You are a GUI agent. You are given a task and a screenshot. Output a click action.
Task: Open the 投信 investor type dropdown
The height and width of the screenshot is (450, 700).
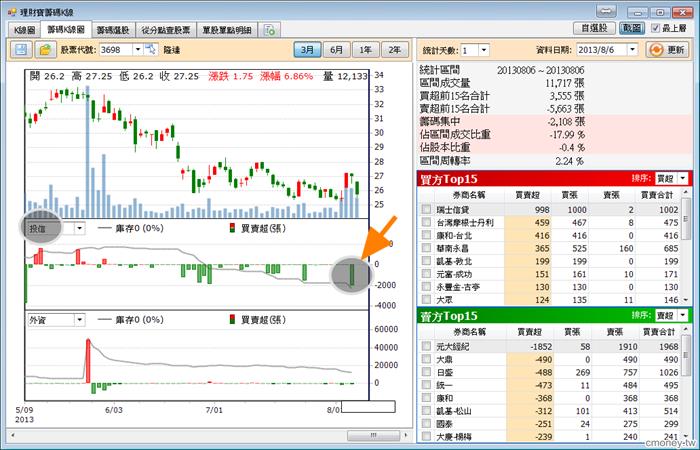tap(79, 229)
